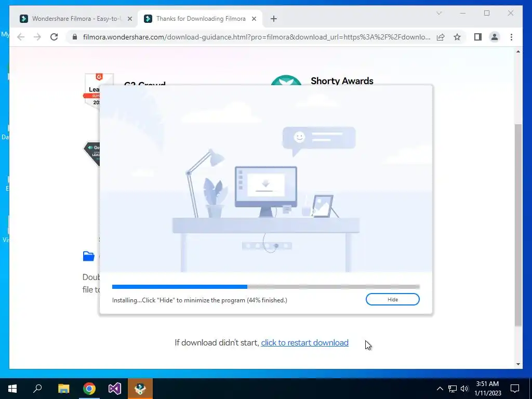Open Windows taskbar search
532x399 pixels.
(37, 389)
